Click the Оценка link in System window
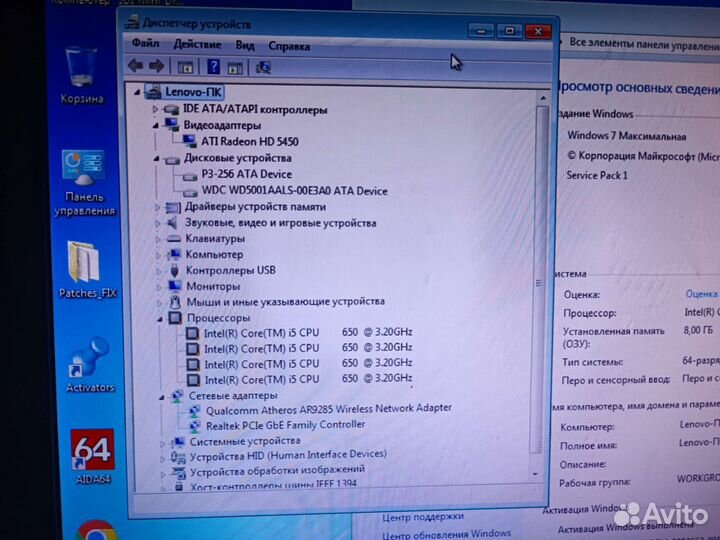Viewport: 720px width, 540px height. tap(701, 293)
